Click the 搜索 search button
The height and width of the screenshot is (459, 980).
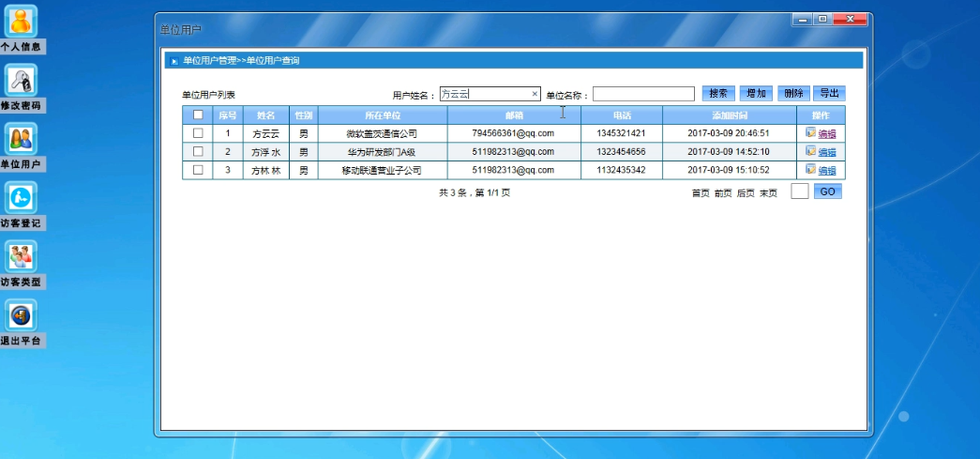pos(718,93)
